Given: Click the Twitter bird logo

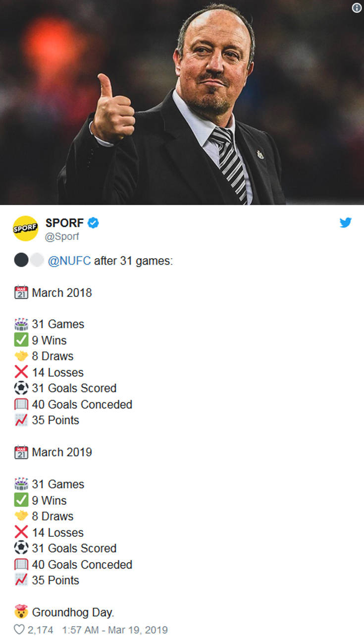Looking at the screenshot, I should tap(346, 223).
